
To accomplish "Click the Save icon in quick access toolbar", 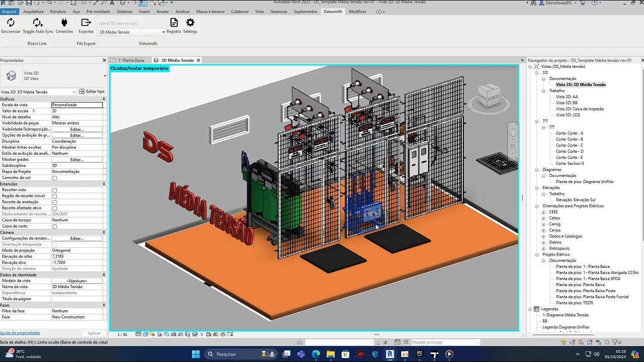I will click(x=29, y=3).
